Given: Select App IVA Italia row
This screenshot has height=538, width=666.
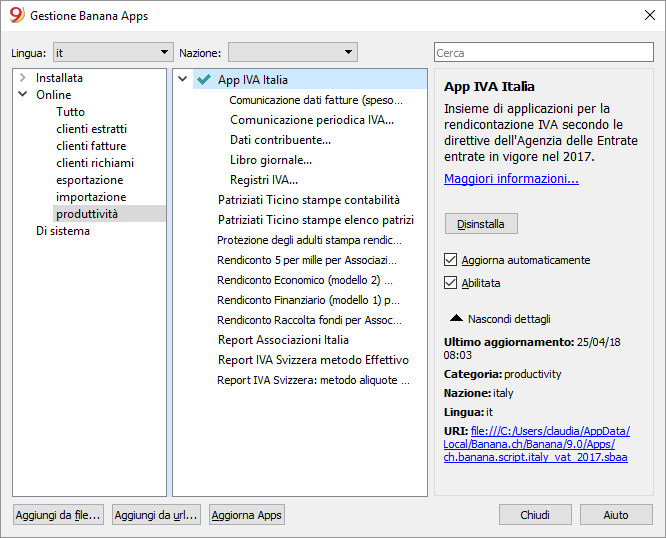Looking at the screenshot, I should click(310, 79).
